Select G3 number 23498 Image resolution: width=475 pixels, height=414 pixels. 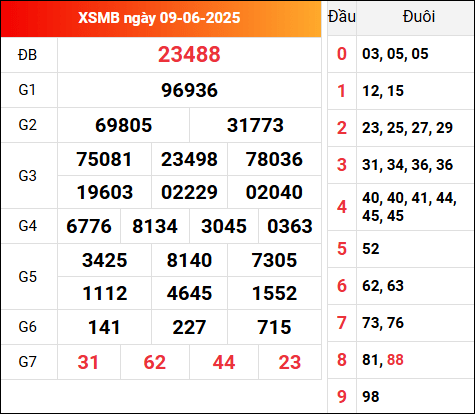click(x=189, y=159)
